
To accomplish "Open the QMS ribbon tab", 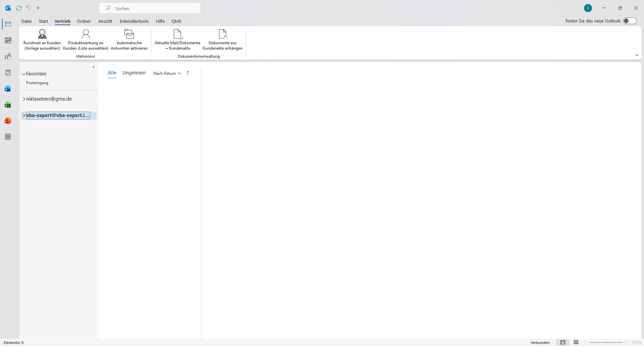I will tap(176, 21).
